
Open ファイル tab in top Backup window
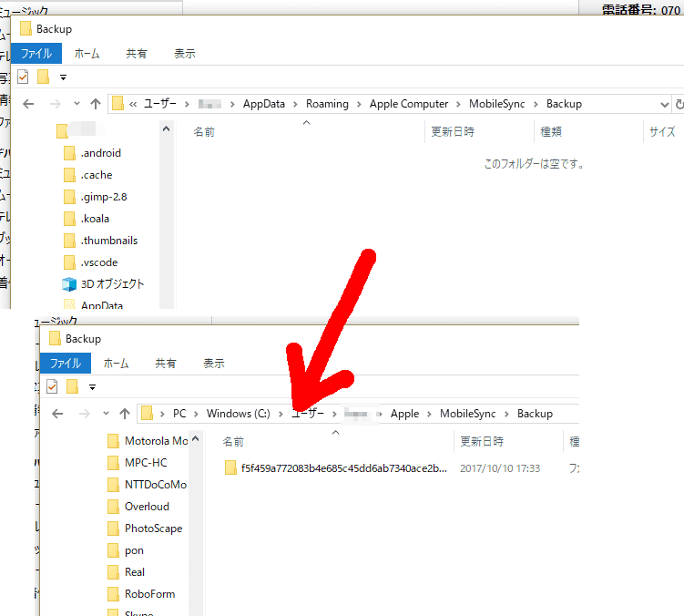coord(36,53)
